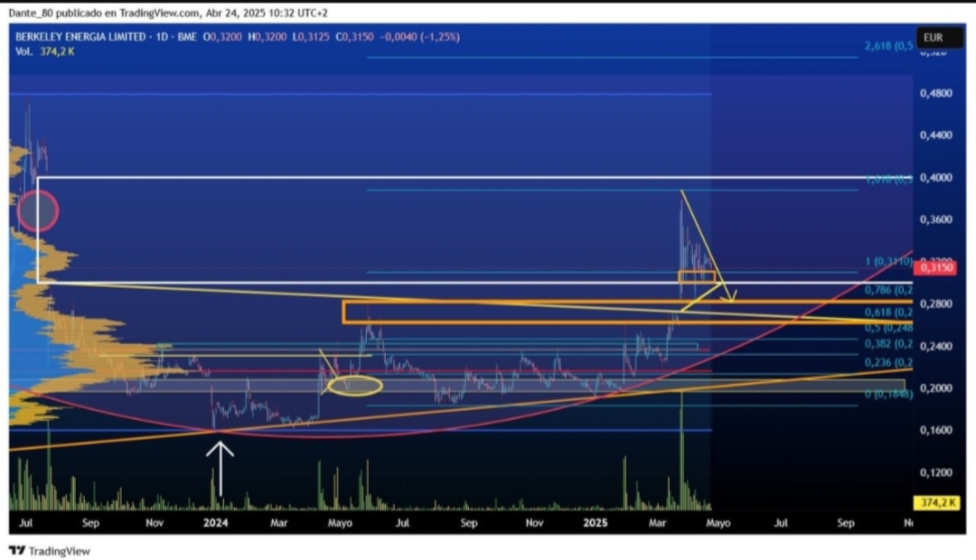Click the 0,786 Fibonacci level label
Screen dimensions: 976x560
[x=888, y=290]
